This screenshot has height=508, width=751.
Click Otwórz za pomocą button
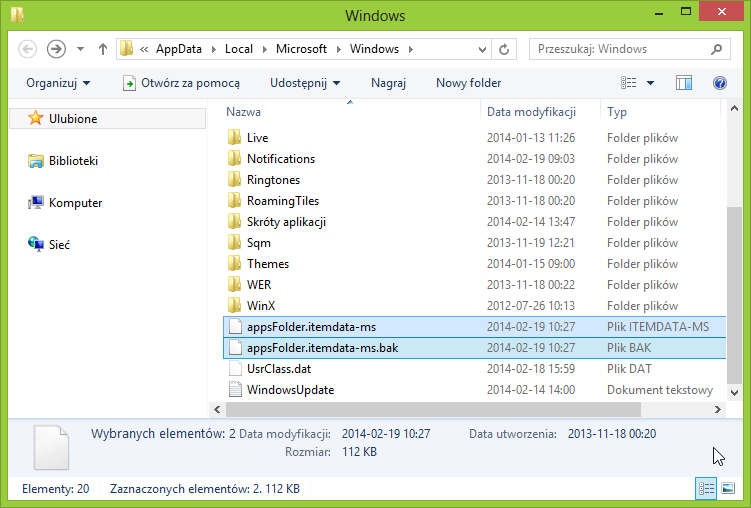(182, 83)
